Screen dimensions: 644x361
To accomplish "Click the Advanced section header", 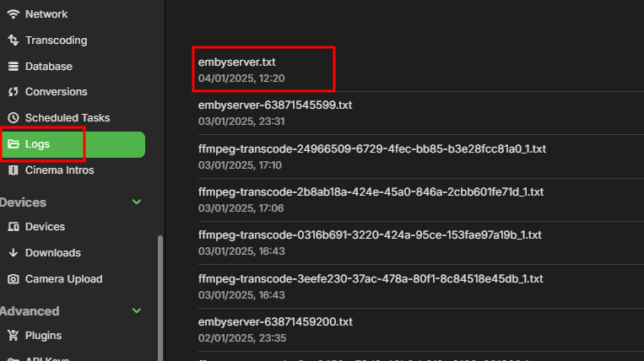I will coord(30,311).
